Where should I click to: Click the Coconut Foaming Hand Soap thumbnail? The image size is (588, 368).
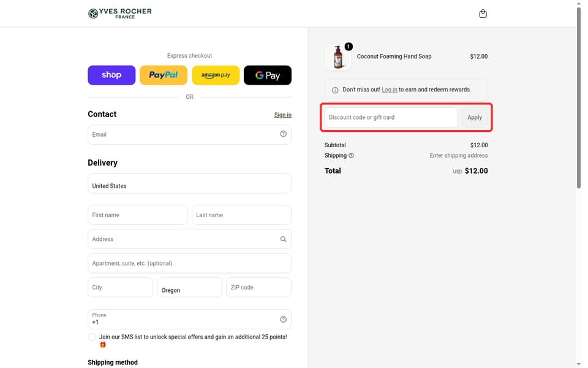pos(338,57)
